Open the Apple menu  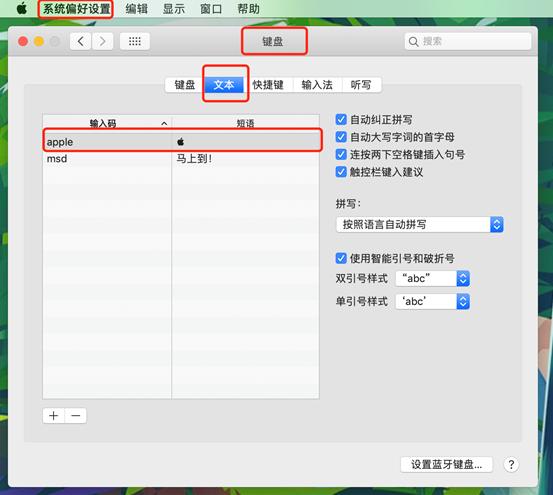[22, 8]
